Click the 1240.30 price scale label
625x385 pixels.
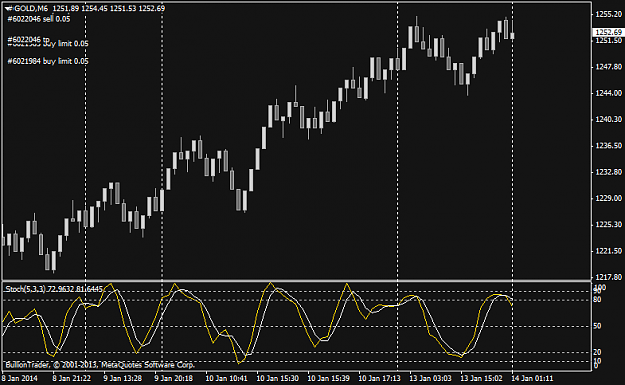[x=608, y=120]
